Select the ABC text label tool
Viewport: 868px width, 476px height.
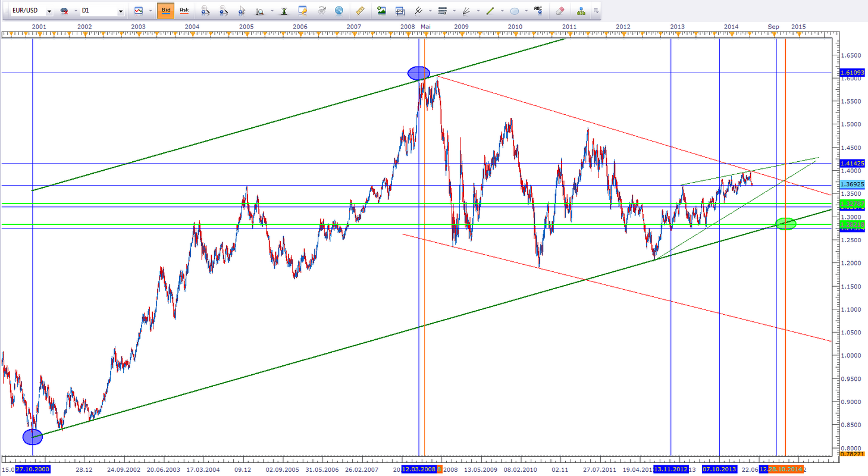click(538, 11)
